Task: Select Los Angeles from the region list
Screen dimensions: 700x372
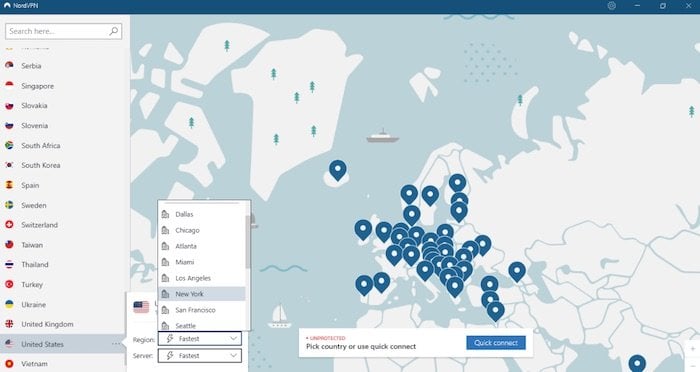Action: [202, 278]
